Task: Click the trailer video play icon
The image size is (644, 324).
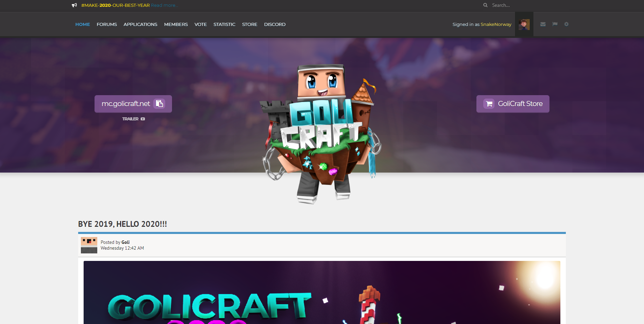Action: 143,119
